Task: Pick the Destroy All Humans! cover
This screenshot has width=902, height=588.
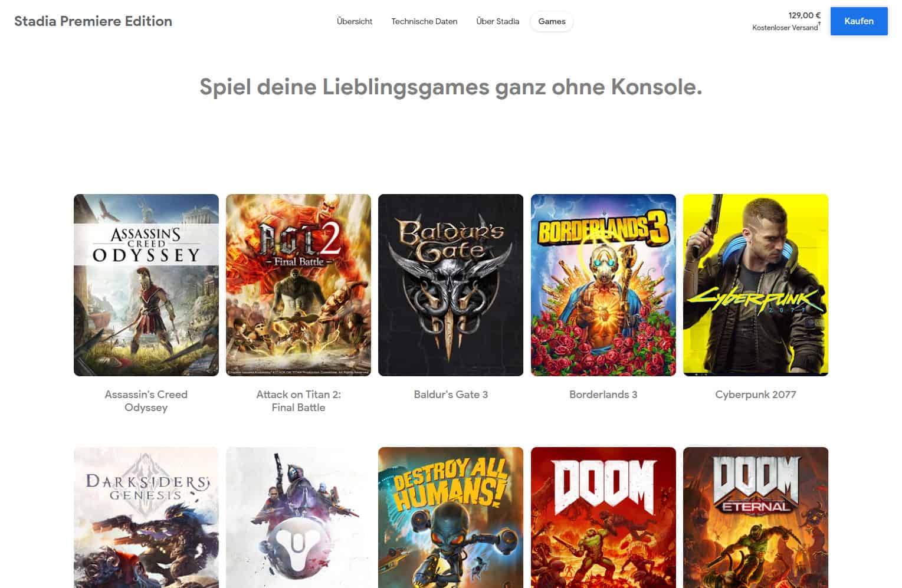Action: coord(451,517)
